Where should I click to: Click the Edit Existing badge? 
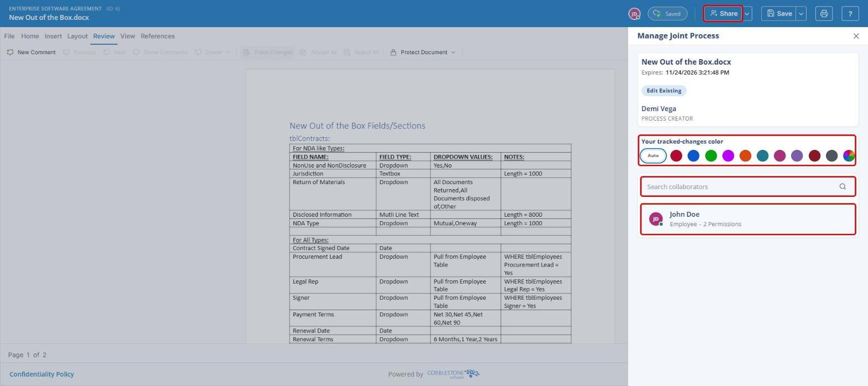[664, 91]
